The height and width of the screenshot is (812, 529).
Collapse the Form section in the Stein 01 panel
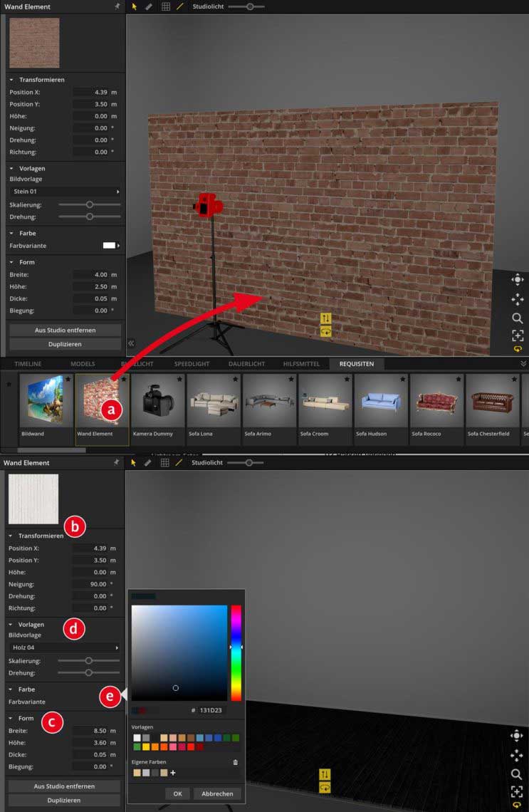click(x=11, y=262)
